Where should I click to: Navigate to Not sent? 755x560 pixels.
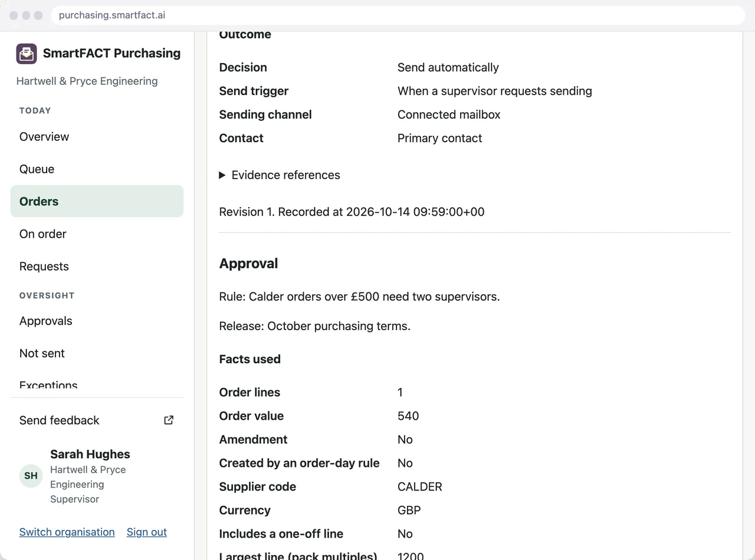point(97,354)
